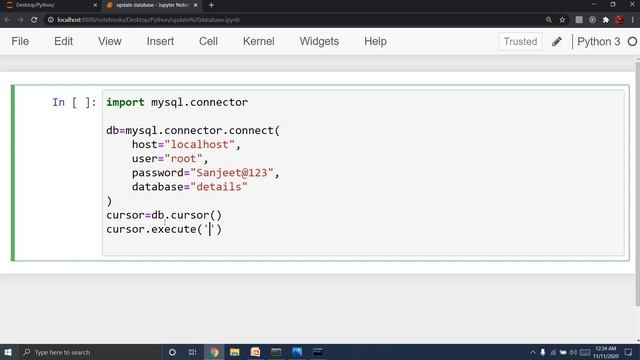Screen dimensions: 640x360
Task: Reload the notebook page
Action: tap(34, 20)
